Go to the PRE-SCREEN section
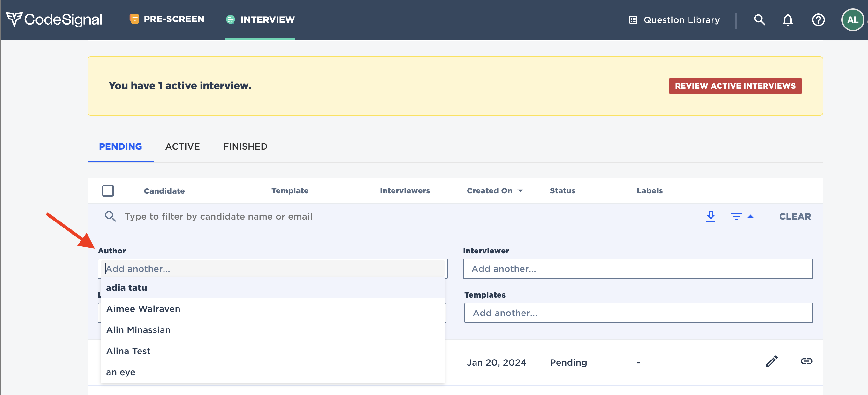The height and width of the screenshot is (395, 868). pos(167,19)
